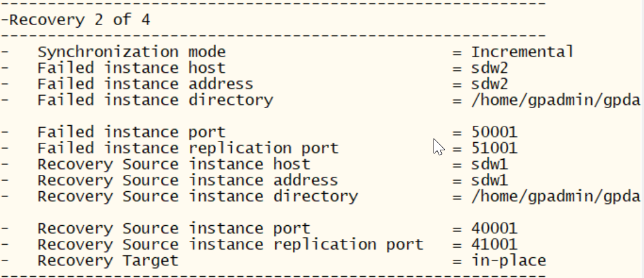The height and width of the screenshot is (278, 644).
Task: Click the "Failed instance replication port" label
Action: click(188, 148)
